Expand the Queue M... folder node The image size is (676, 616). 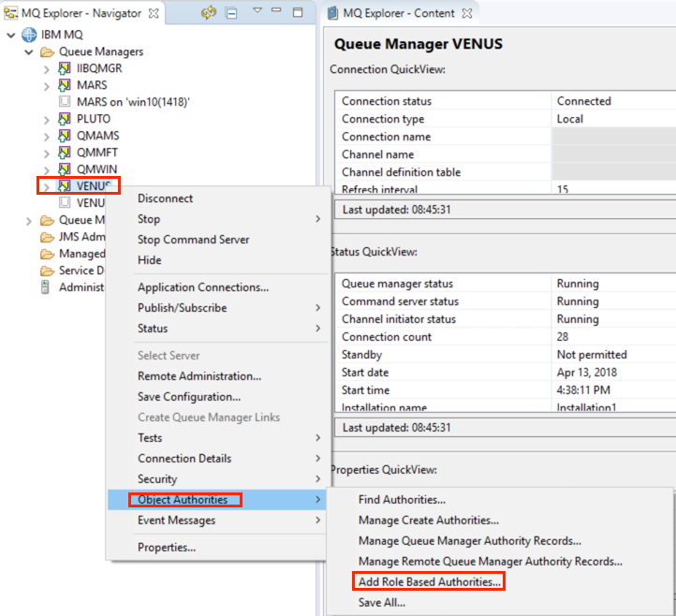pyautogui.click(x=29, y=221)
